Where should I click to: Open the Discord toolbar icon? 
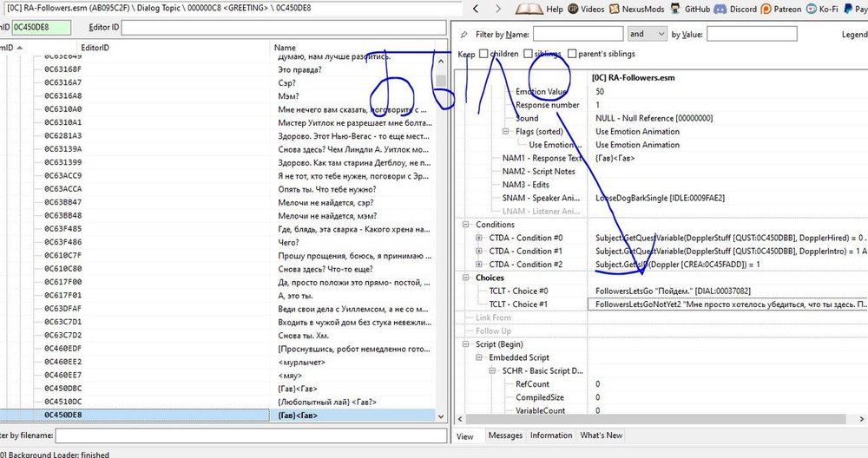pyautogui.click(x=720, y=9)
